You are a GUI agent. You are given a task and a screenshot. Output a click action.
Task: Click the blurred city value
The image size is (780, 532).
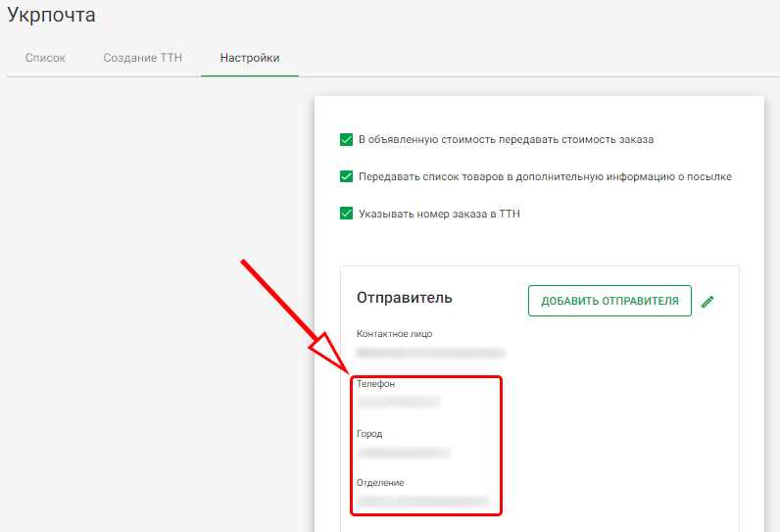point(404,453)
